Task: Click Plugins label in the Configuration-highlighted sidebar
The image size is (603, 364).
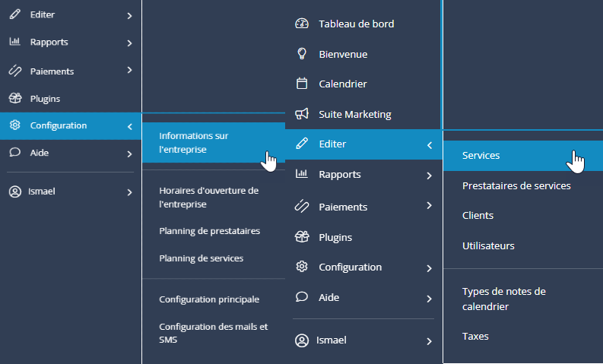Action: tap(45, 99)
